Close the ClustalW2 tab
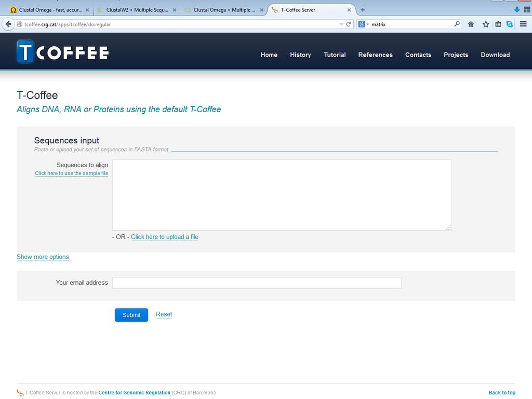The image size is (532, 399). (175, 10)
